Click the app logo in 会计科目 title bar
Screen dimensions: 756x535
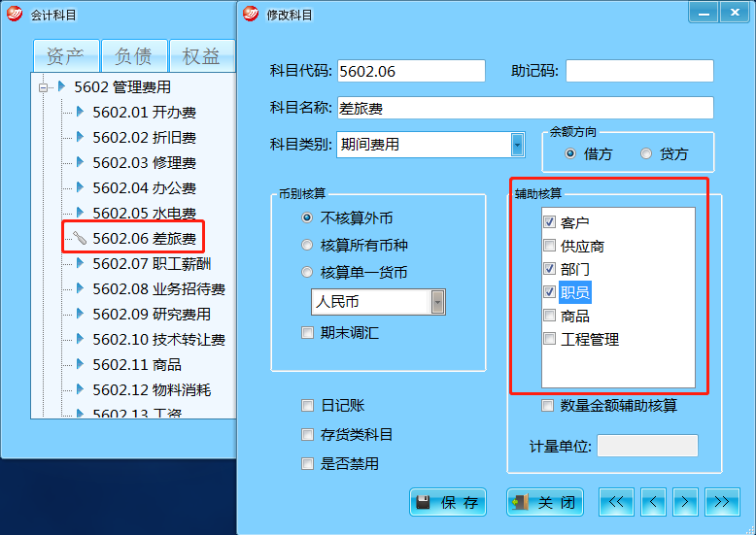[15, 14]
